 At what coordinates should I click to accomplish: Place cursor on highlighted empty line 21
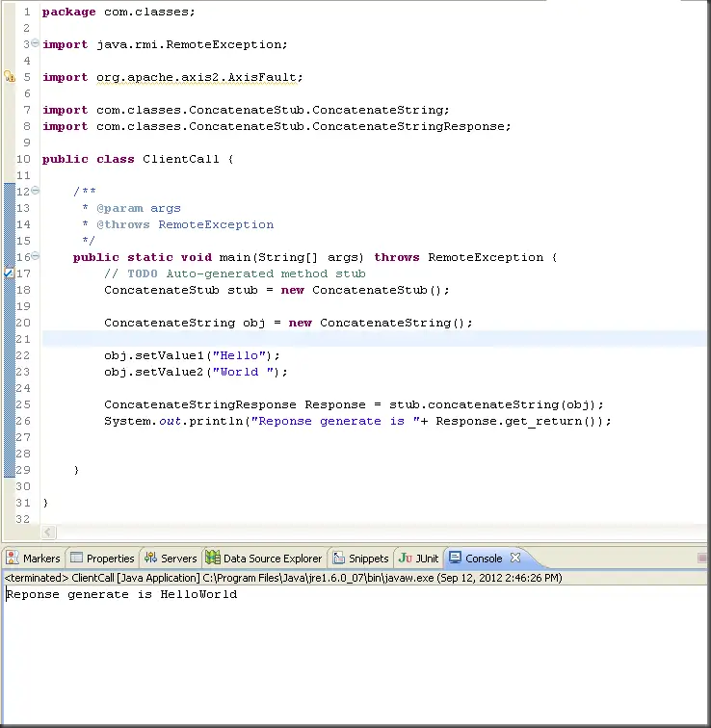tap(375, 339)
